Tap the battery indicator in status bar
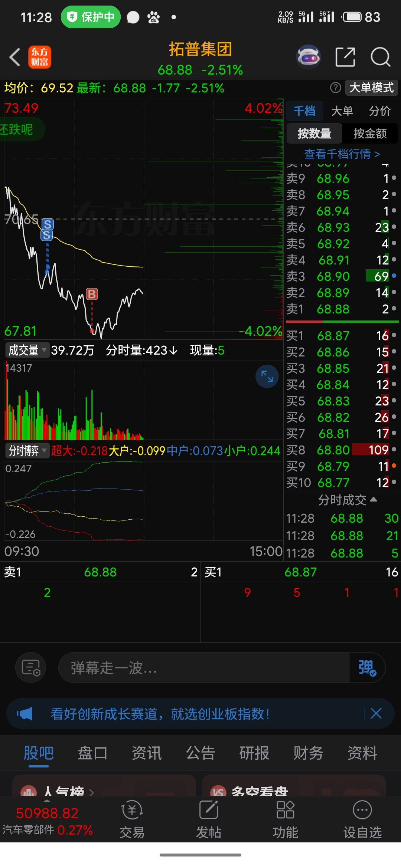This screenshot has height=868, width=401. point(352,17)
